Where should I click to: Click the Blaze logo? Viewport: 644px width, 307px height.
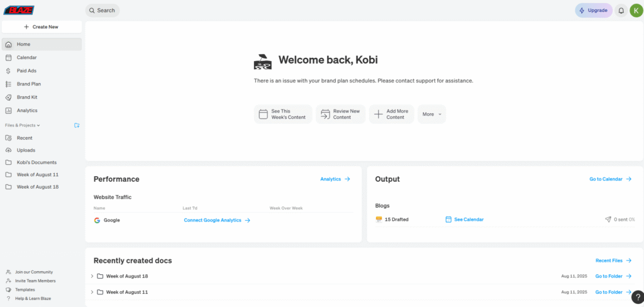click(x=19, y=10)
